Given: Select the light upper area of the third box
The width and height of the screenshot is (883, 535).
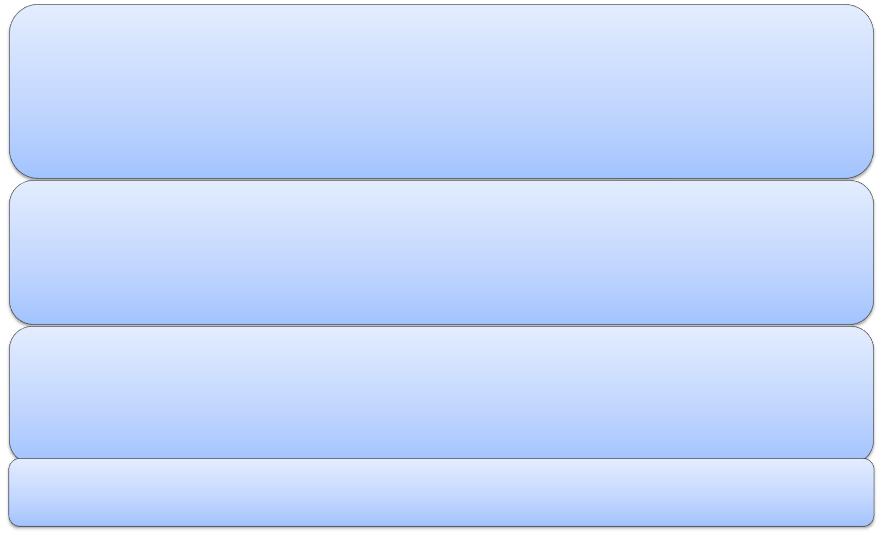Looking at the screenshot, I should (442, 349).
